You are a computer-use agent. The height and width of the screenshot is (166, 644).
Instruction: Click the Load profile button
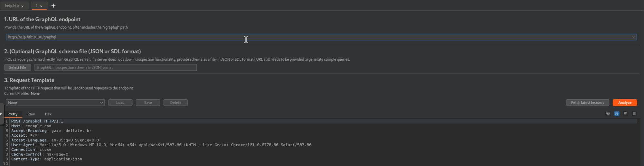click(x=120, y=103)
